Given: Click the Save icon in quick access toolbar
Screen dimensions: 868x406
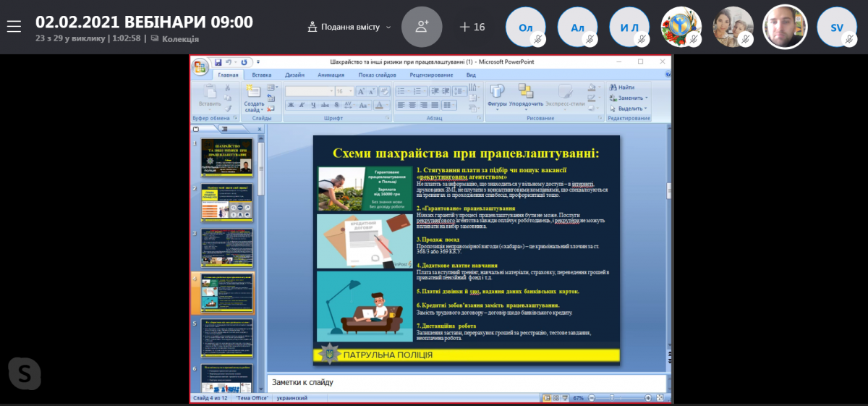Looking at the screenshot, I should coord(216,62).
